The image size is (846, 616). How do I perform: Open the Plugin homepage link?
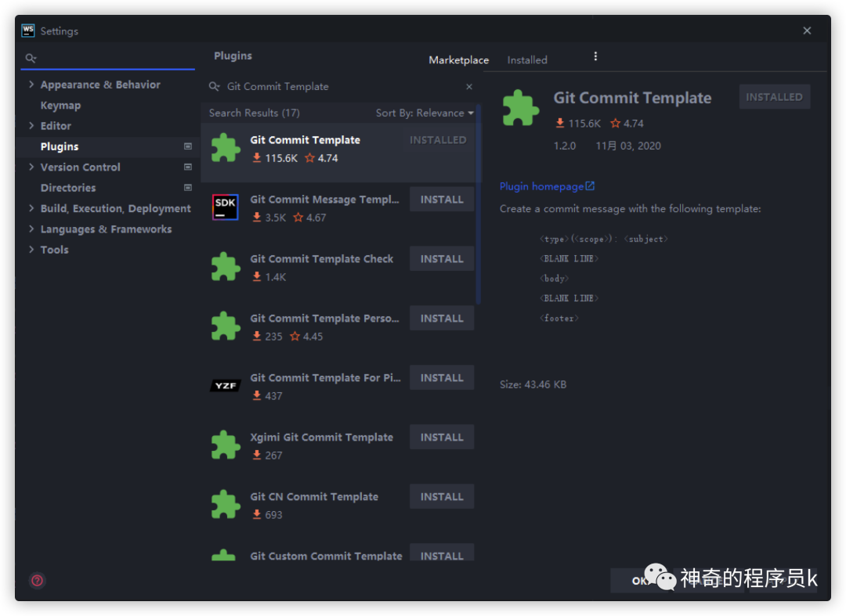(x=542, y=186)
